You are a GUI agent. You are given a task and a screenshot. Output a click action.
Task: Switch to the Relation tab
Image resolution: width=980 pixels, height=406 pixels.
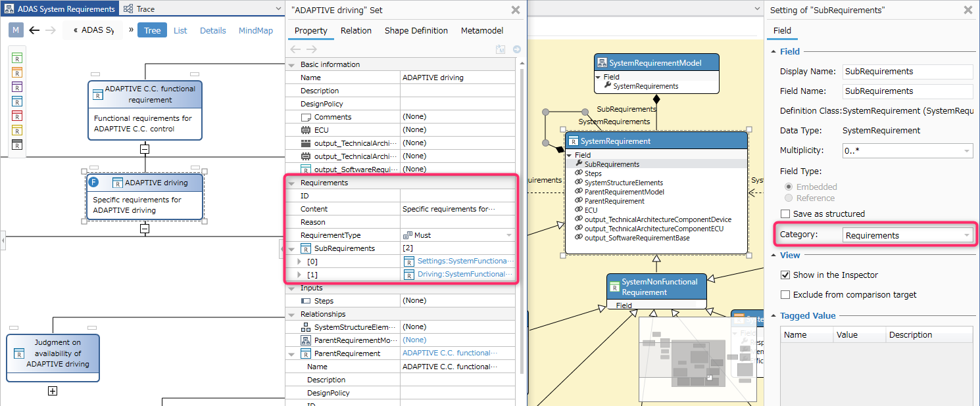(356, 30)
